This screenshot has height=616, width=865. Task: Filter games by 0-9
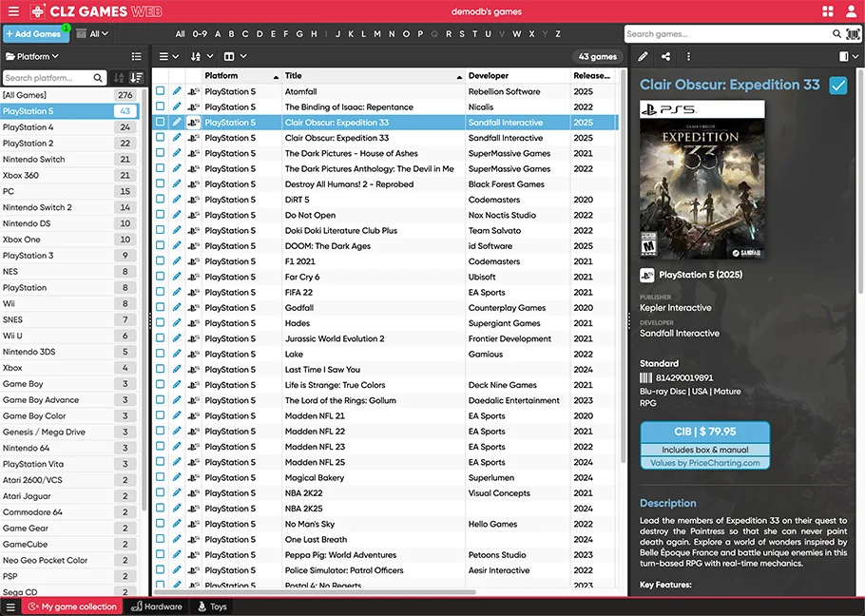(x=200, y=33)
